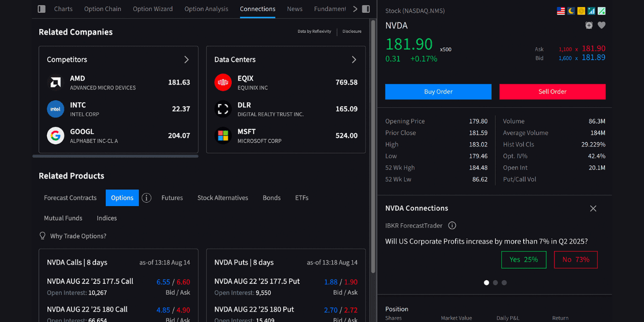Open the info icon next to Options
Screen dimensions: 644x322
(147, 198)
